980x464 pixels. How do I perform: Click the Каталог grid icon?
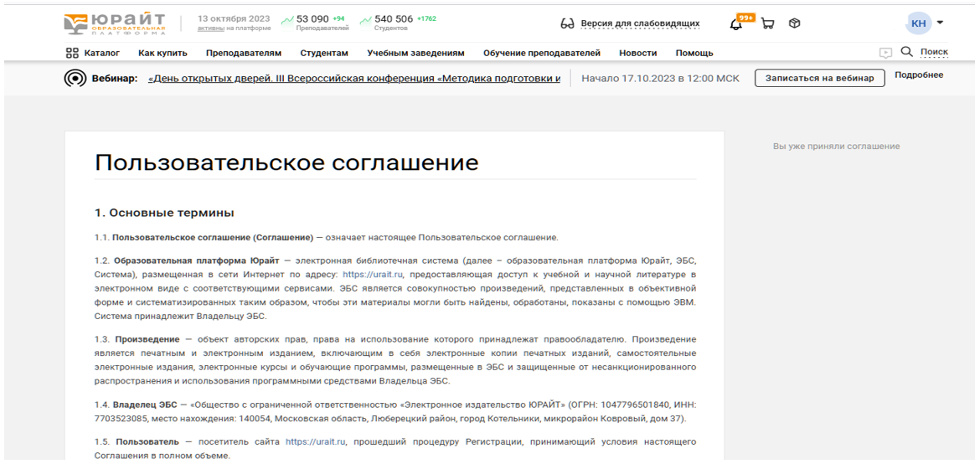[x=72, y=53]
